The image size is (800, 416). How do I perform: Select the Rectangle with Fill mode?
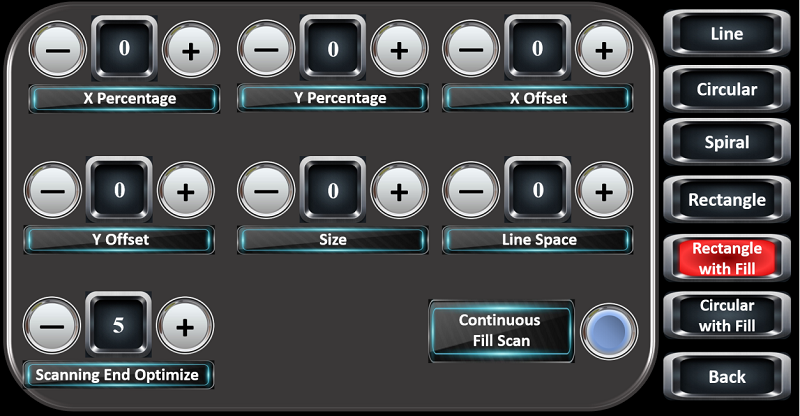tap(727, 258)
